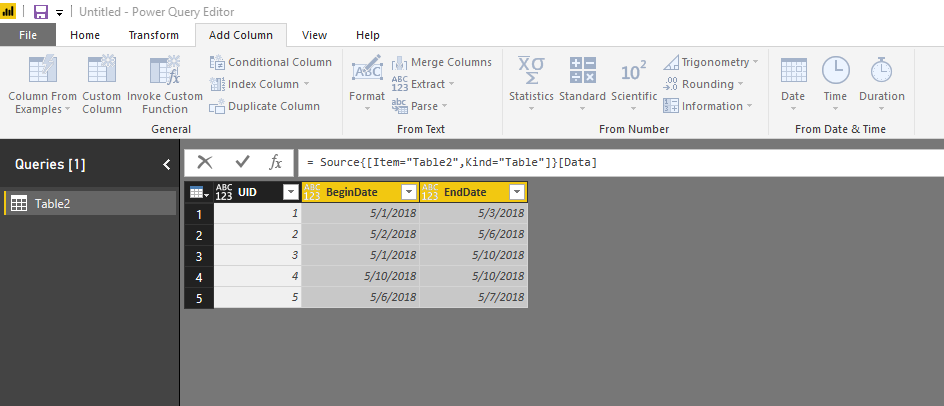
Task: Confirm the formula with the checkmark
Action: point(242,162)
